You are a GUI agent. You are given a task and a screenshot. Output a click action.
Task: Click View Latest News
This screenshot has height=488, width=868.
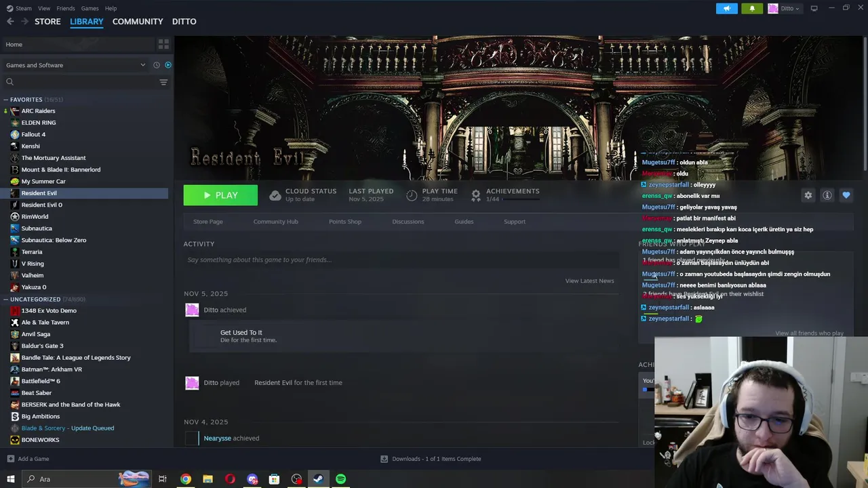click(x=590, y=281)
